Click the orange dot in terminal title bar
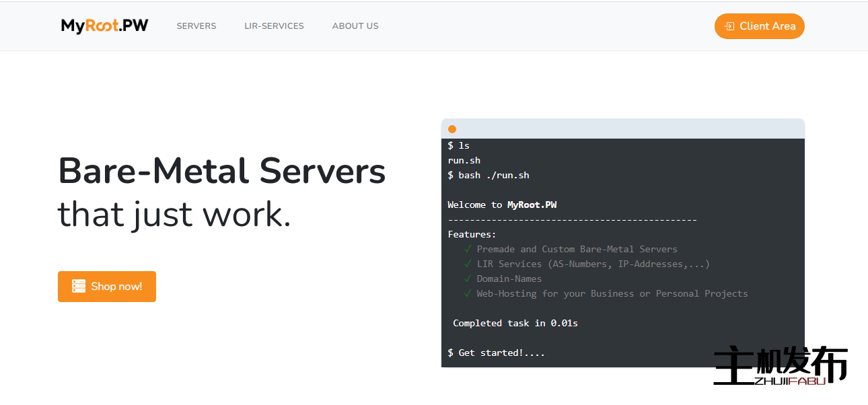 click(452, 129)
